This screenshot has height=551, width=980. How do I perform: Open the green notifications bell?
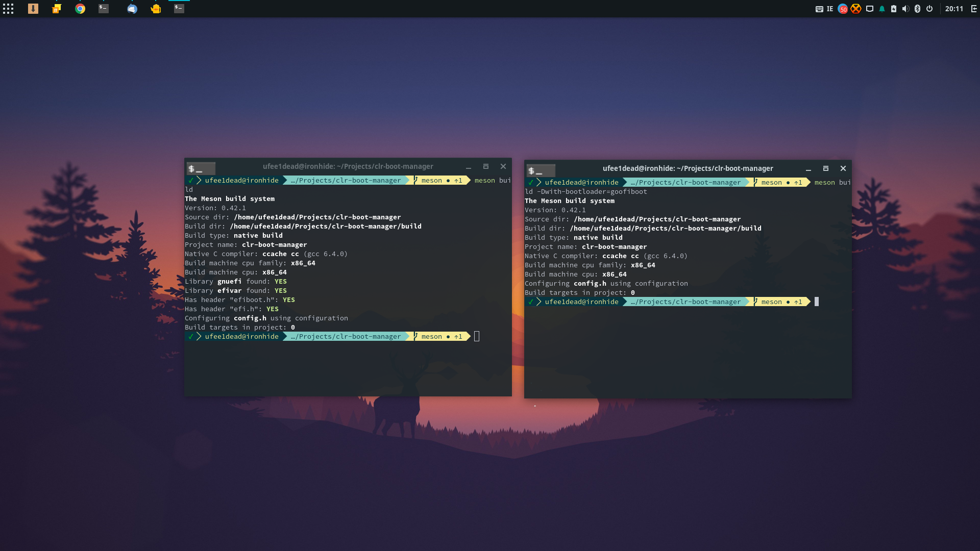coord(882,9)
